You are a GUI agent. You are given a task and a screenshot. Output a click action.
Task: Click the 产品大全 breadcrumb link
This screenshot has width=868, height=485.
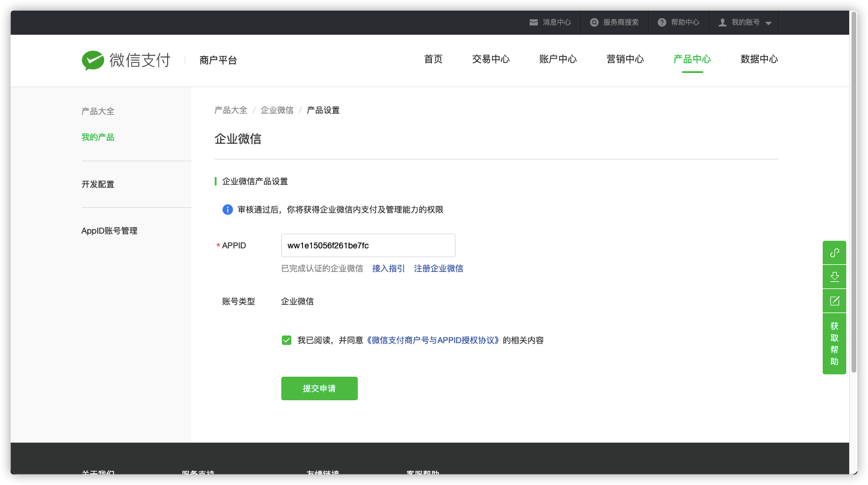click(x=231, y=110)
